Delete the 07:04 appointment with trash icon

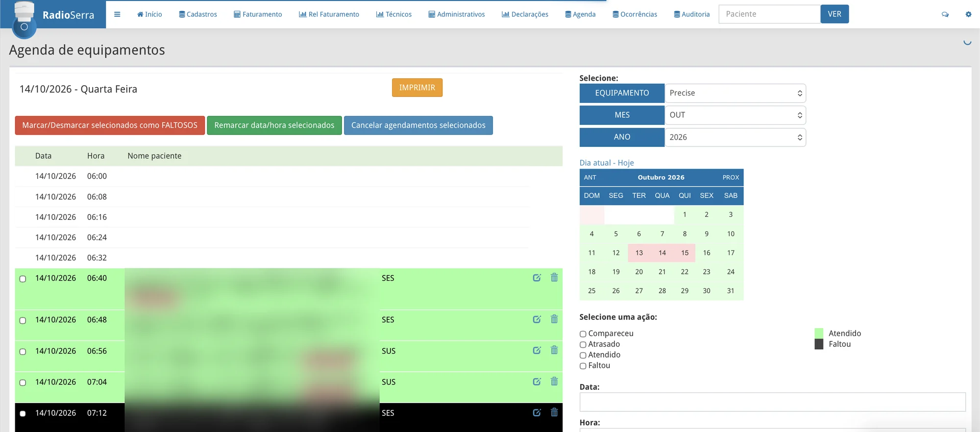coord(554,381)
